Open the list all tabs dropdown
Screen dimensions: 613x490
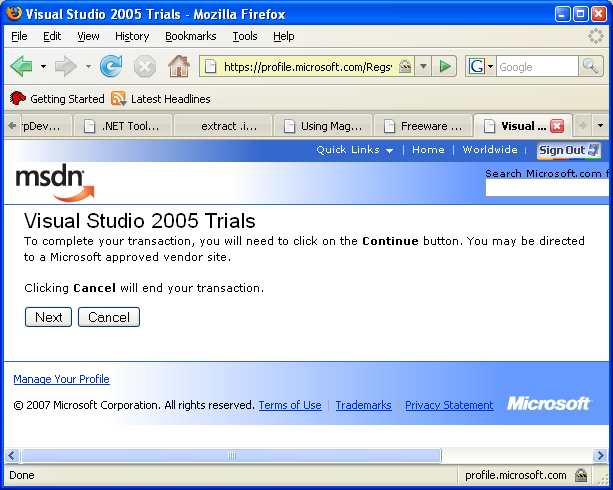pos(600,126)
